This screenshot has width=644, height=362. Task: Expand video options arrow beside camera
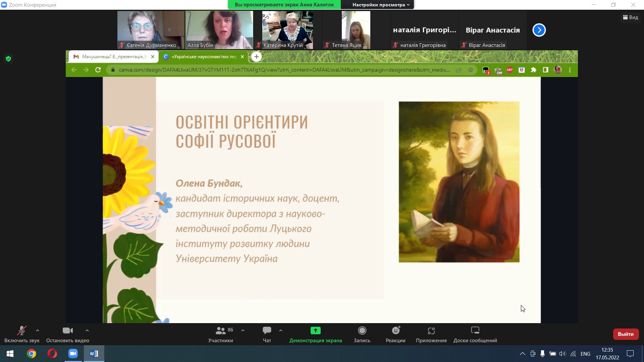click(87, 330)
